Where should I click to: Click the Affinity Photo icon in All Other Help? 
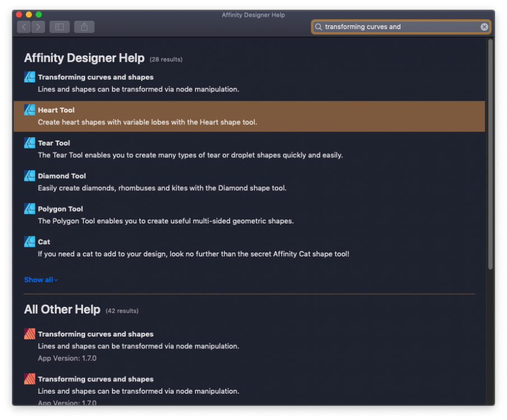tap(30, 334)
